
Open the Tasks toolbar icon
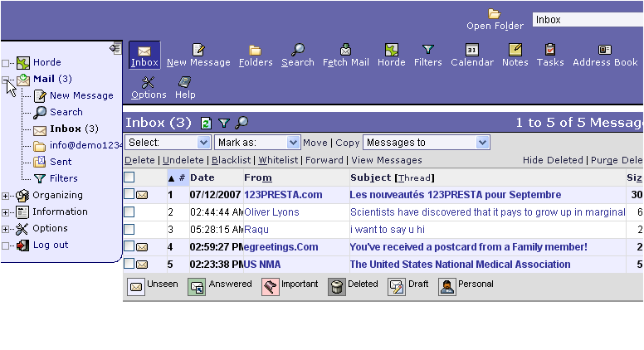click(x=549, y=51)
